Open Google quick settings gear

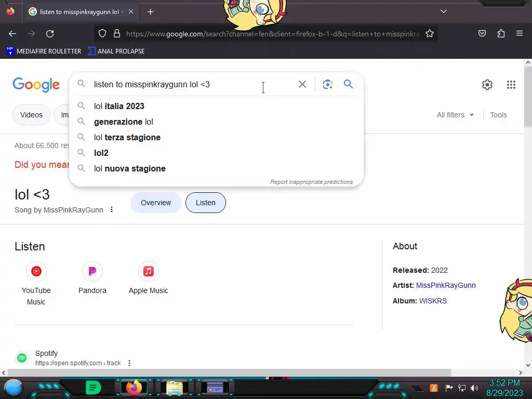(487, 85)
